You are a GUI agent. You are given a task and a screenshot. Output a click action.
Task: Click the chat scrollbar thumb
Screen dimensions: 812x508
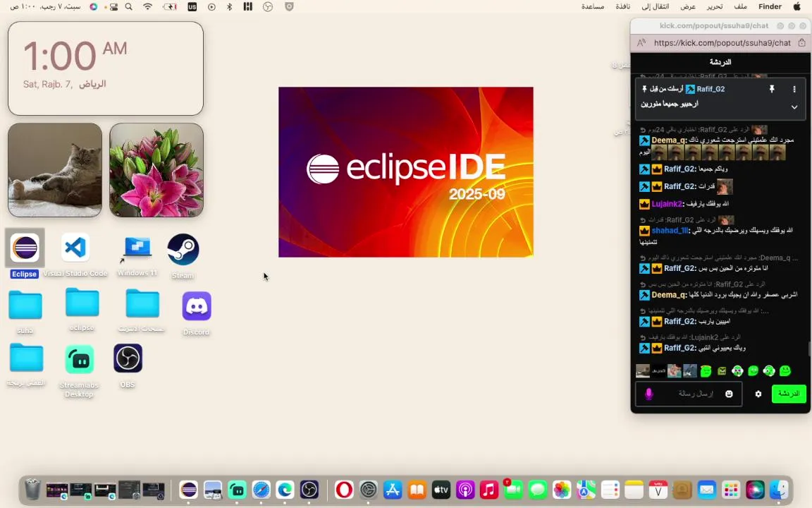(x=809, y=349)
